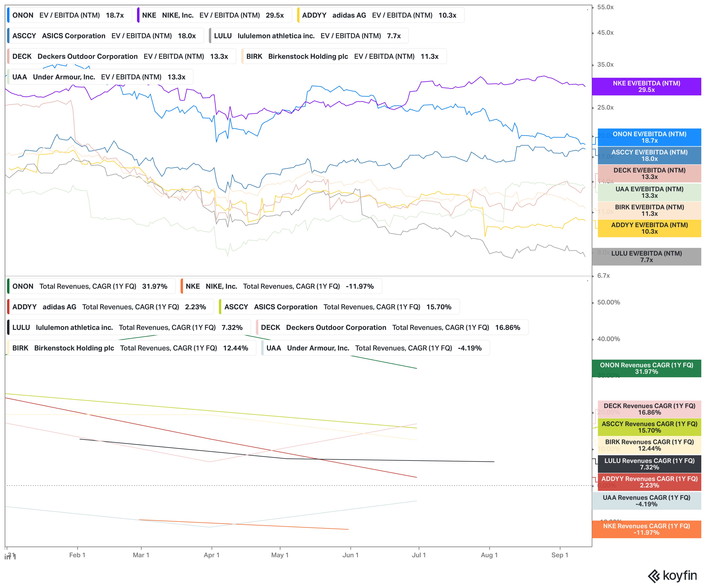Click the purple color bar next to NKE legend
706x588 pixels.
pos(138,15)
